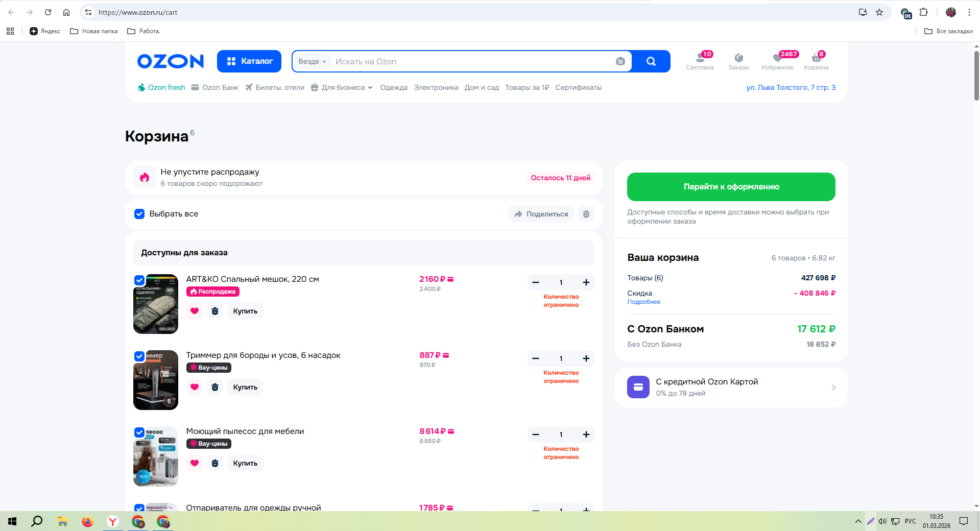This screenshot has width=980, height=531.
Task: Open Дом и сад category
Action: (x=482, y=88)
